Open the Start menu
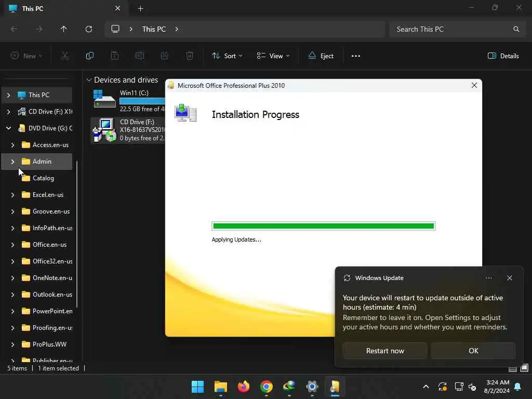Viewport: 532px width, 399px height. [197, 387]
